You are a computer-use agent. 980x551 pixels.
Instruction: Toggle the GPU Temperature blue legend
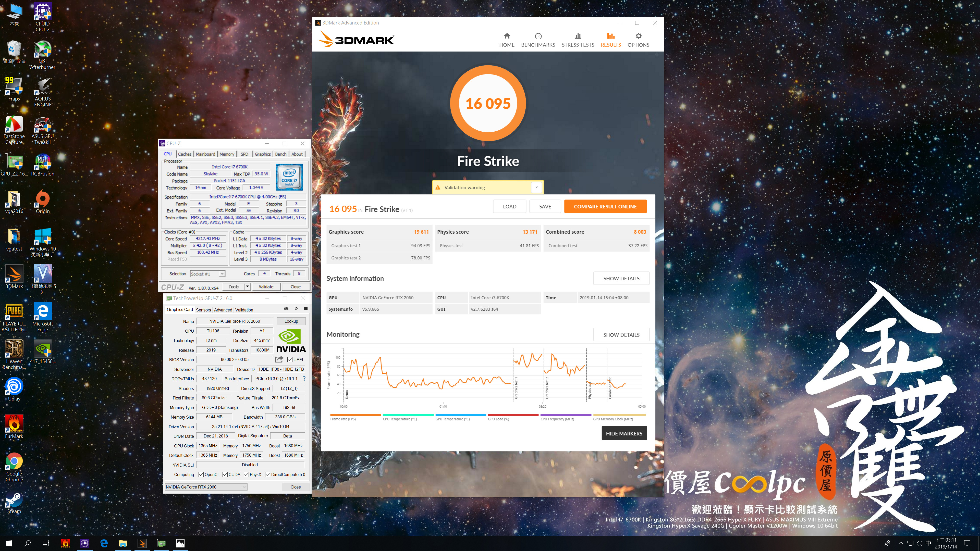(x=460, y=417)
